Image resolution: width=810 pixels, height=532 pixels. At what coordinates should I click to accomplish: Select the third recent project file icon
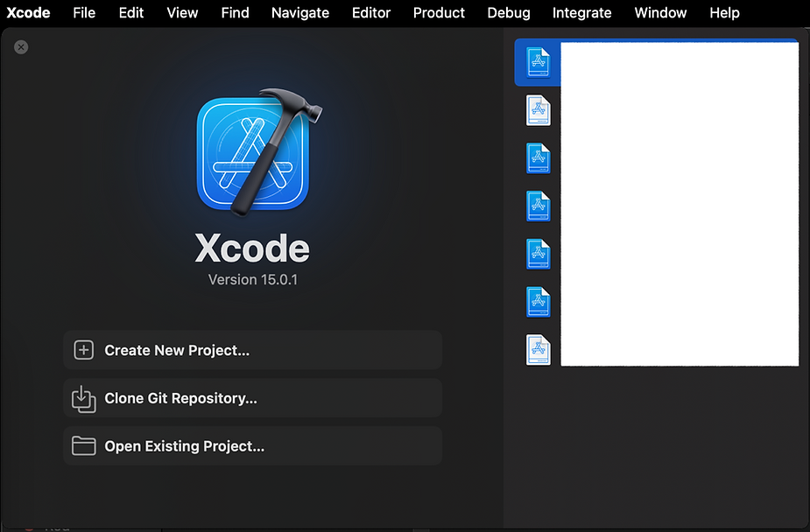[538, 158]
